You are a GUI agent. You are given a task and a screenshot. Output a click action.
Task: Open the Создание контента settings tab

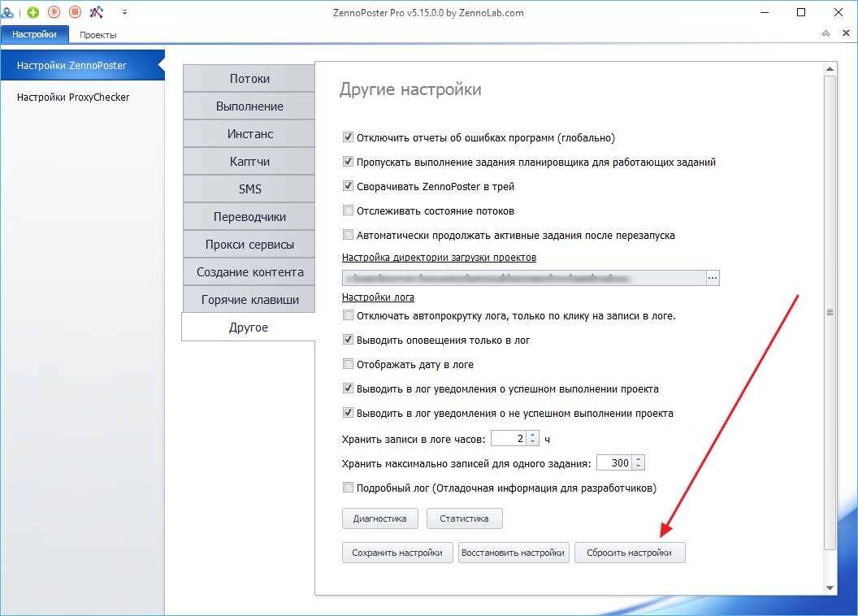pos(249,272)
